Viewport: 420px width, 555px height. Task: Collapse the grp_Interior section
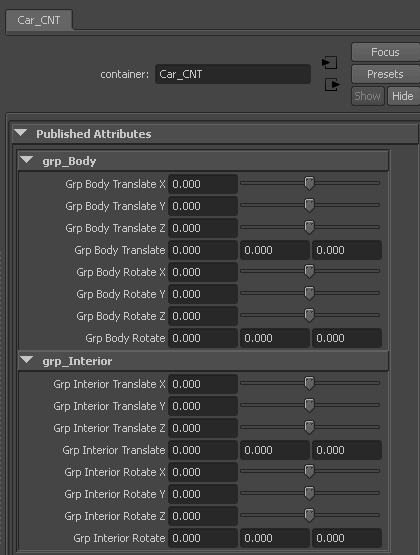(27, 360)
